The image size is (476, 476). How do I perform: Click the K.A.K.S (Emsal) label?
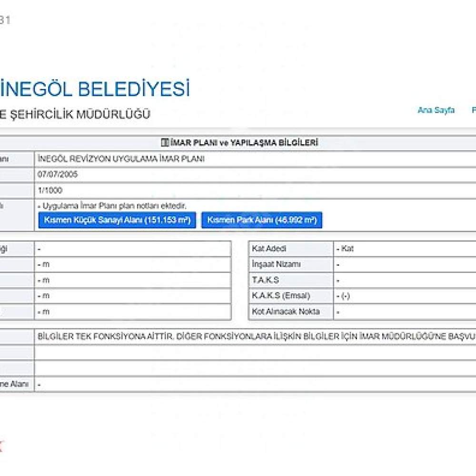tap(281, 296)
